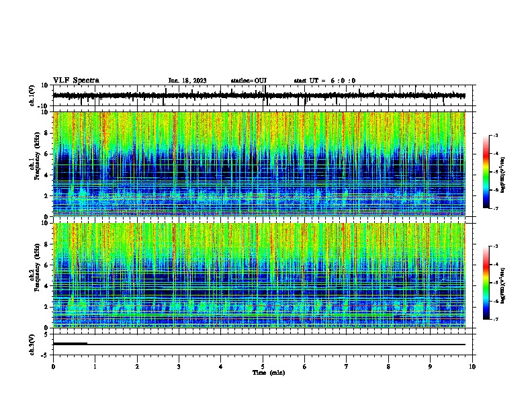532x411 pixels.
Task: Select the date label "Jan. 18, 2023"
Action: [x=187, y=81]
